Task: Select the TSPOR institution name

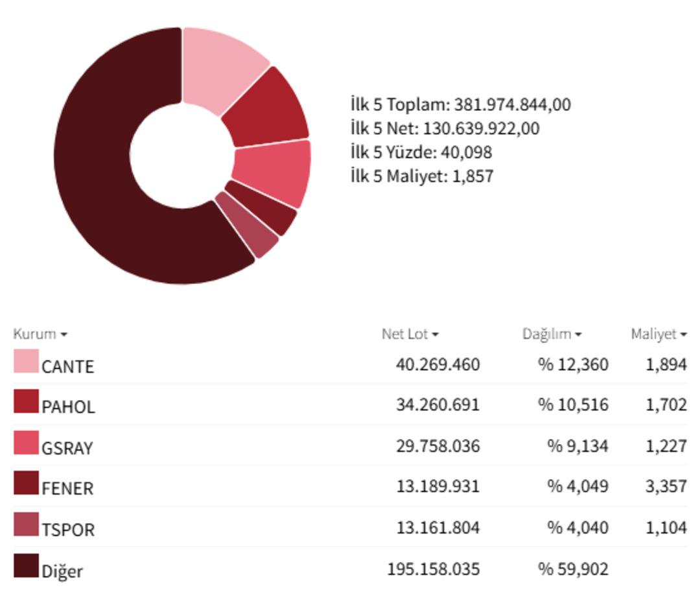Action: pyautogui.click(x=68, y=530)
